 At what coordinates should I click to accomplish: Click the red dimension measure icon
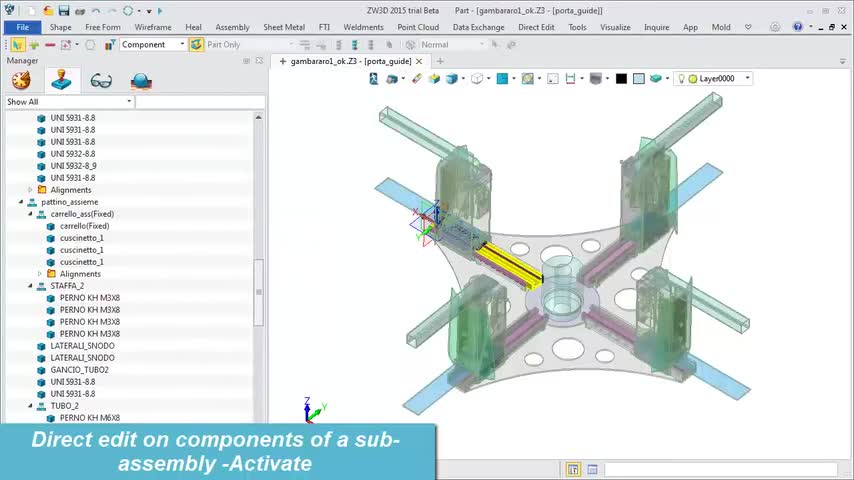[570, 79]
